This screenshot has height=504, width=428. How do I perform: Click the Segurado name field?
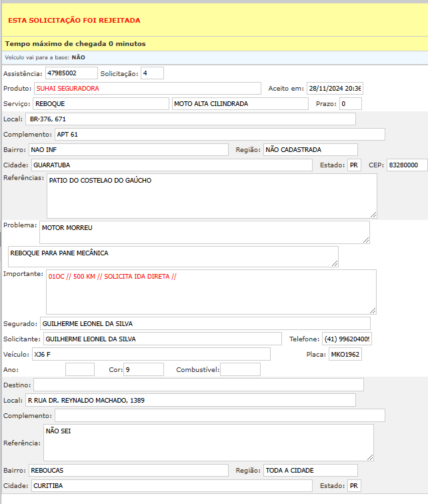tap(205, 323)
